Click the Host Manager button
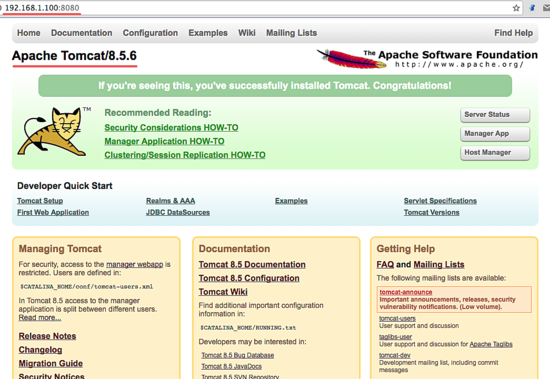550x379 pixels. 495,153
